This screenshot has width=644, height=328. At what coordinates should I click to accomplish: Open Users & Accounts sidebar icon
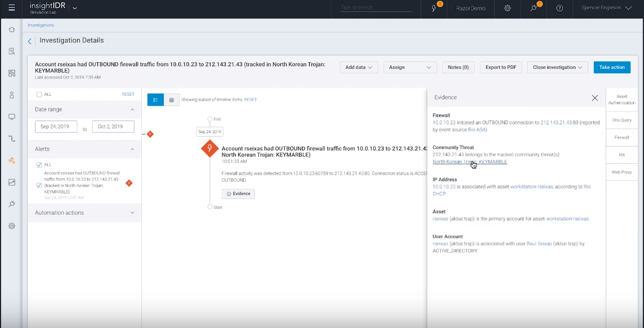[x=12, y=95]
